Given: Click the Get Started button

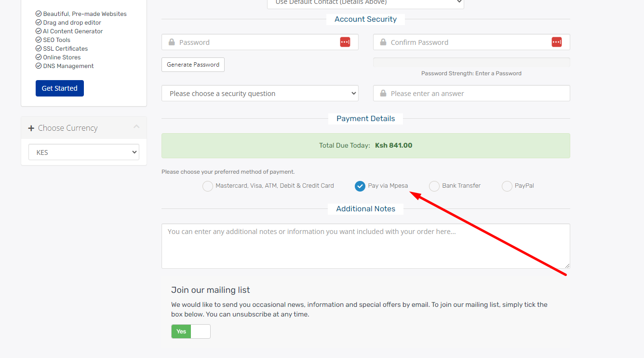Looking at the screenshot, I should pos(59,88).
